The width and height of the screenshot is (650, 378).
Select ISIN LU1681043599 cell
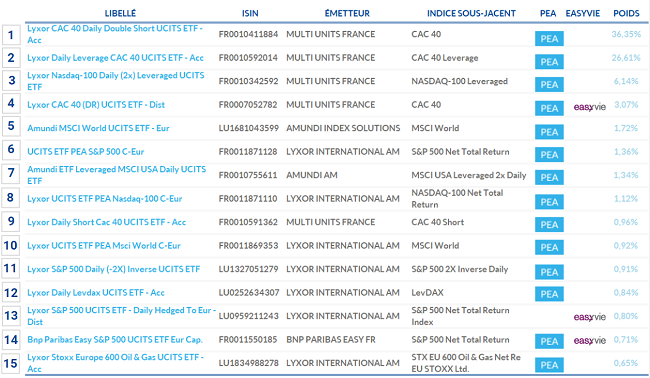pos(249,128)
